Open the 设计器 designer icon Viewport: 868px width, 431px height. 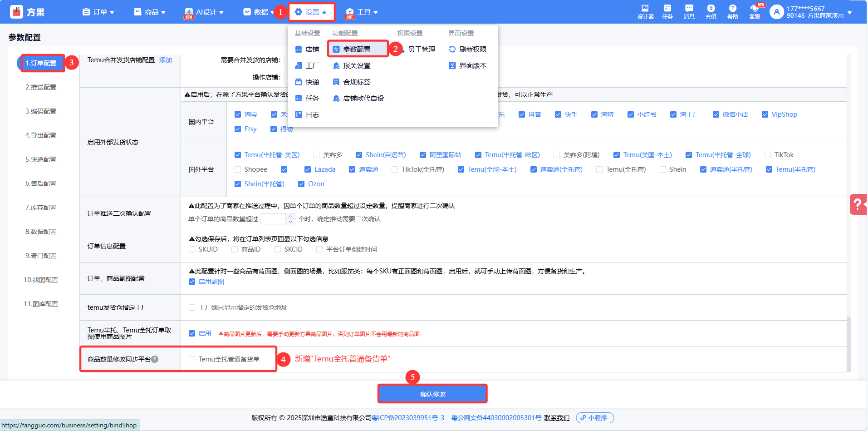click(645, 12)
